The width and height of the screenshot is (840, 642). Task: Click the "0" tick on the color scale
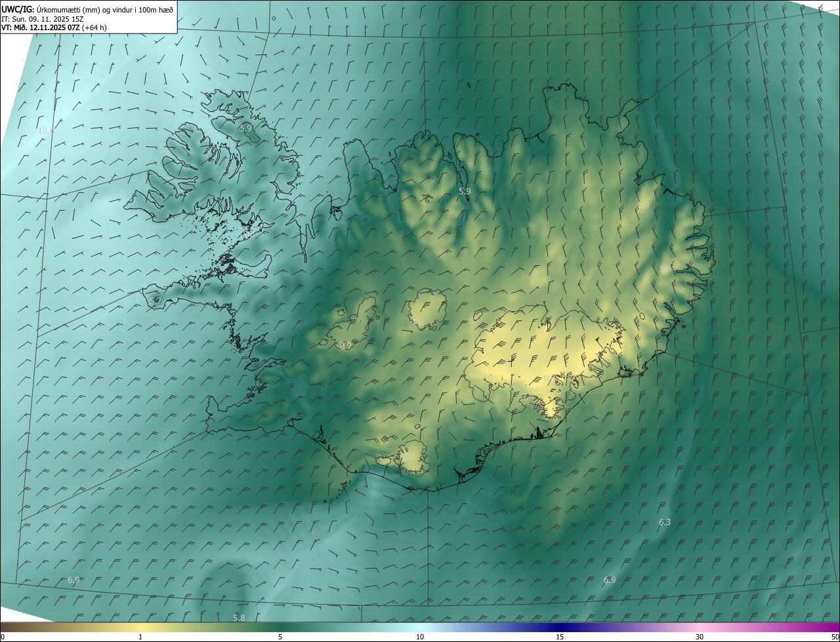pyautogui.click(x=3, y=637)
